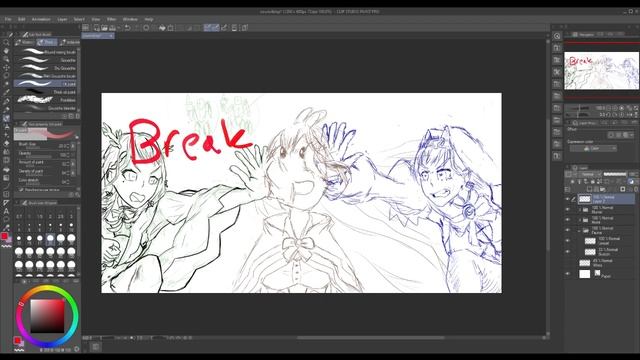Click the layer opacity slider
This screenshot has height=360, width=640.
point(615,174)
